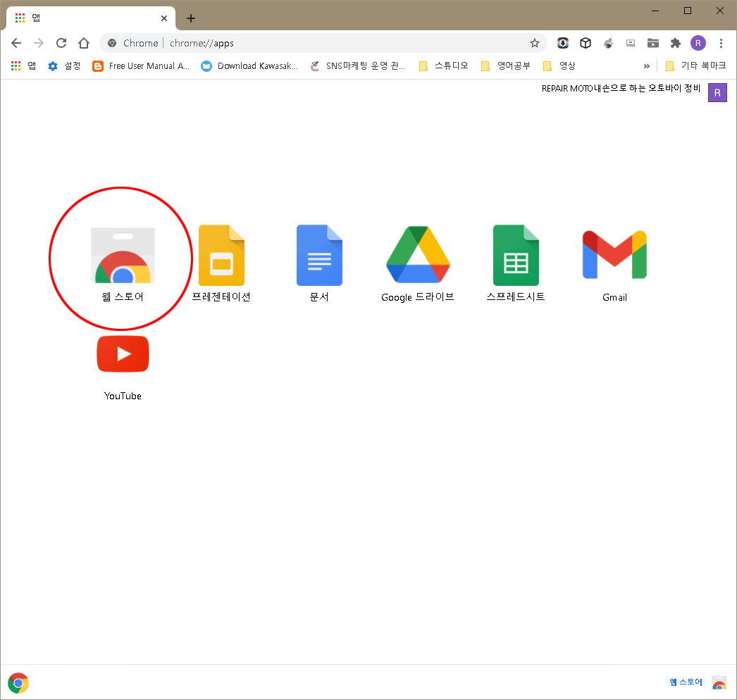
Task: Launch the 스프레드시트 Sheets app
Action: [516, 255]
